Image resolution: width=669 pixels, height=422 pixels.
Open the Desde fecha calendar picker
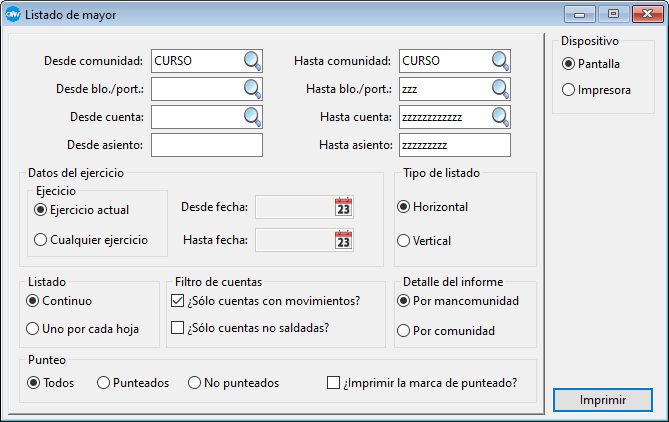coord(343,207)
